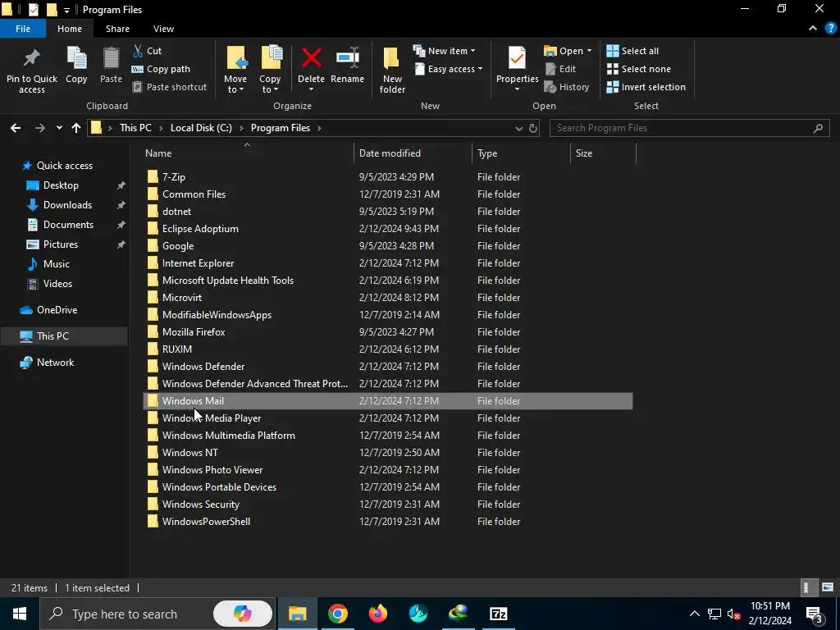Open the Windows Start menu
The height and width of the screenshot is (630, 840).
click(20, 614)
